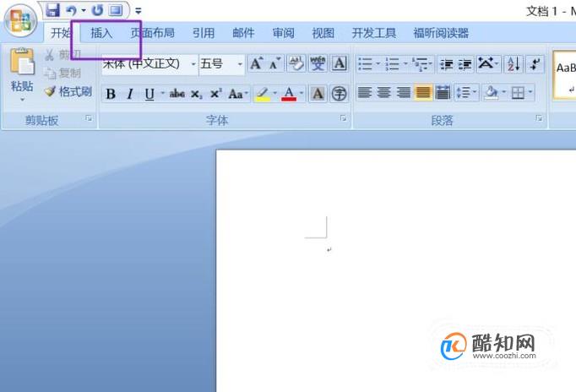Switch to the 开始 tab
Image resolution: width=576 pixels, height=392 pixels.
[61, 33]
